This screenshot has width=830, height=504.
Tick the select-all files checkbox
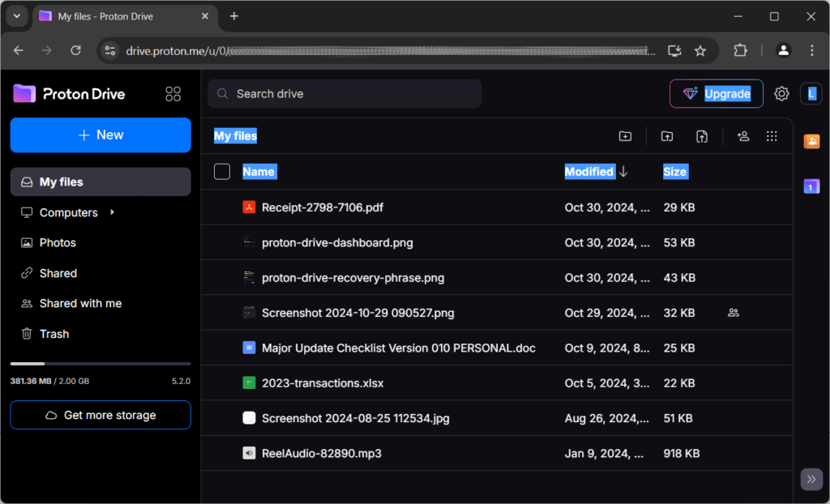pos(222,172)
